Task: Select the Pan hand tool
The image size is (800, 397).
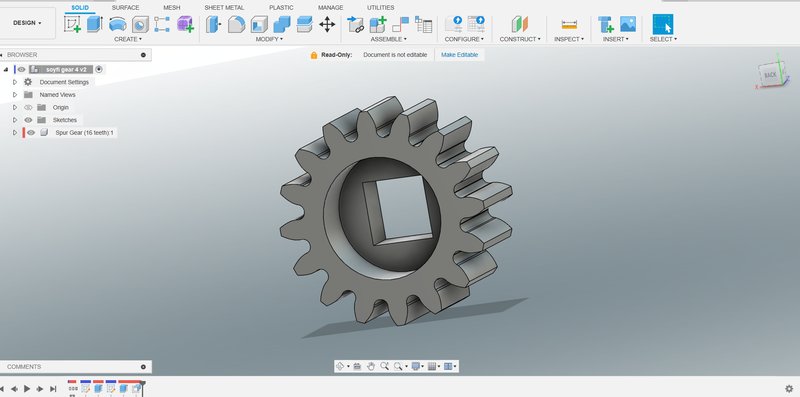Action: [371, 366]
